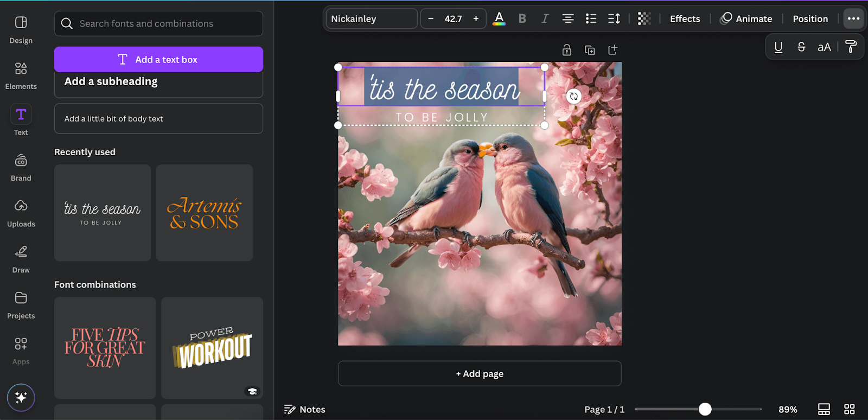Toggle underline formatting
Screen dimensions: 868x420
[x=778, y=47]
